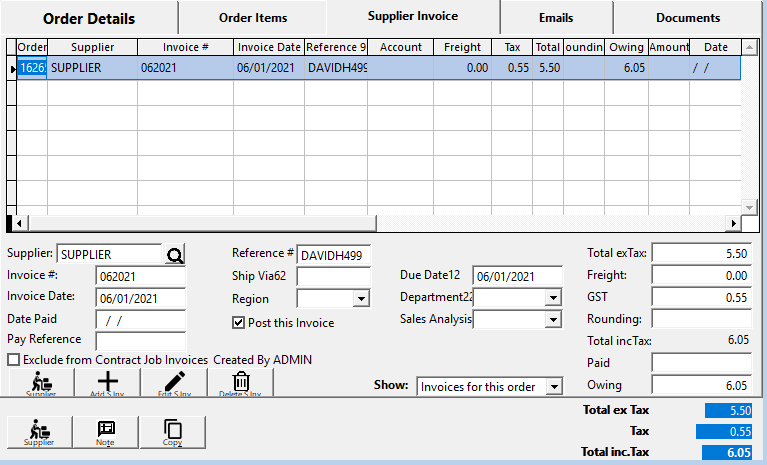The image size is (767, 465).
Task: Switch to the Order Items tab
Action: click(252, 18)
